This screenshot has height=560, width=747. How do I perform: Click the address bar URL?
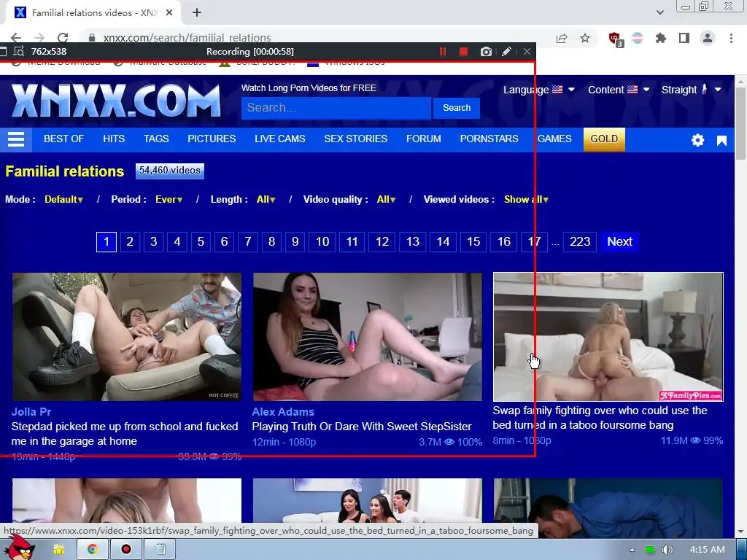coord(187,38)
